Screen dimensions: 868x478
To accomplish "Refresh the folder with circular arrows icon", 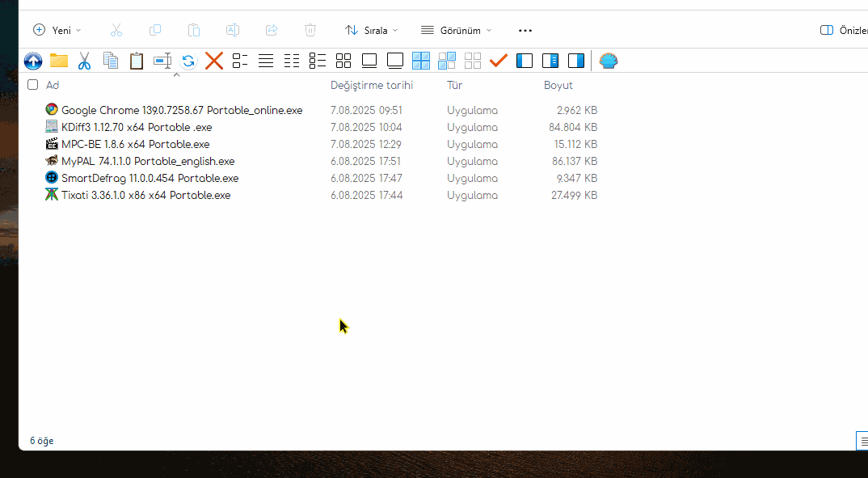I will [188, 61].
